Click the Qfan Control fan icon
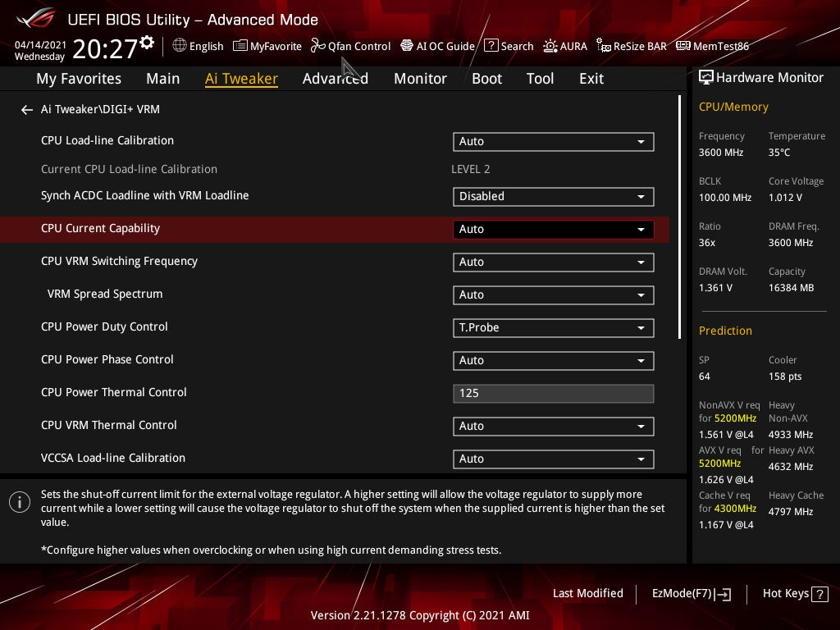The width and height of the screenshot is (840, 630). (317, 46)
